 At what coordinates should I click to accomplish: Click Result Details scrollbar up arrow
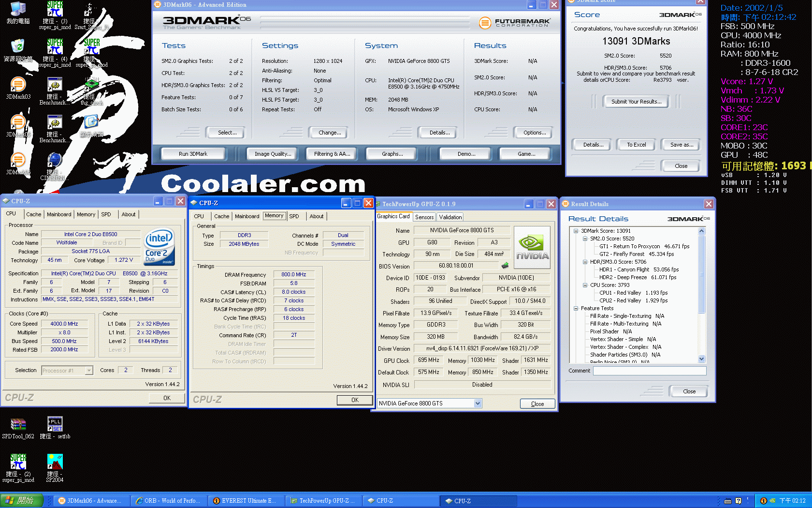tap(702, 231)
